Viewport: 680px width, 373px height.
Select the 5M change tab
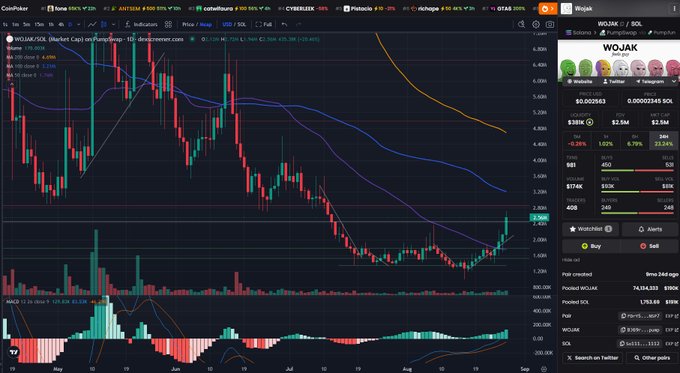[577, 141]
